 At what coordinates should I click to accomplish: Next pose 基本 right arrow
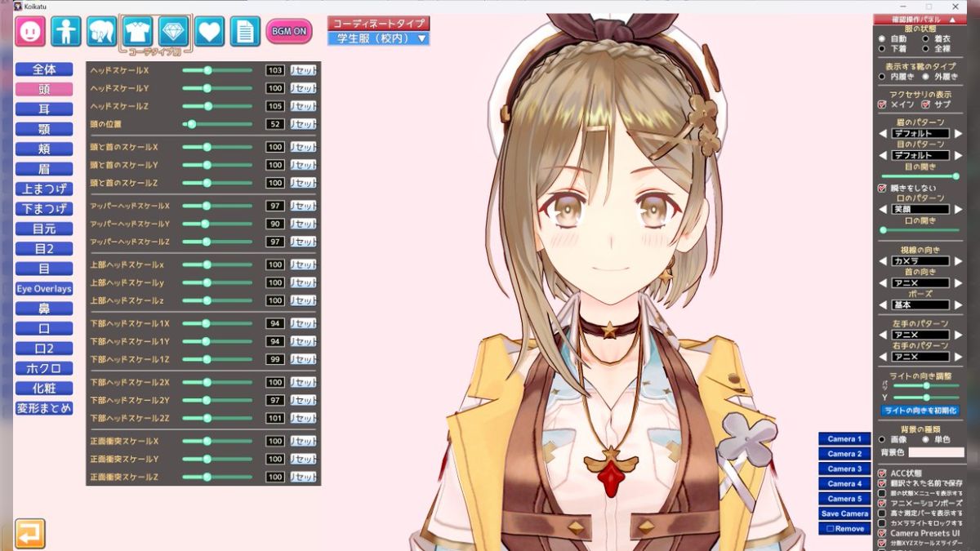point(957,305)
